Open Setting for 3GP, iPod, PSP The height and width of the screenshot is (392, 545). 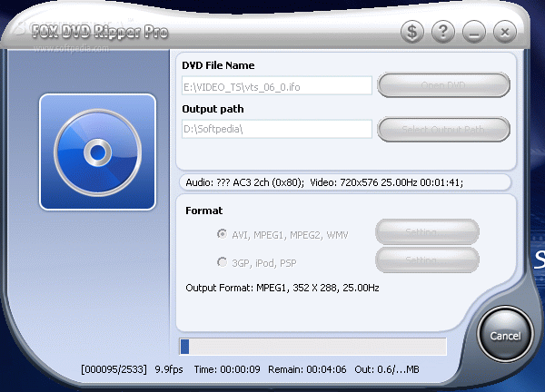(427, 260)
